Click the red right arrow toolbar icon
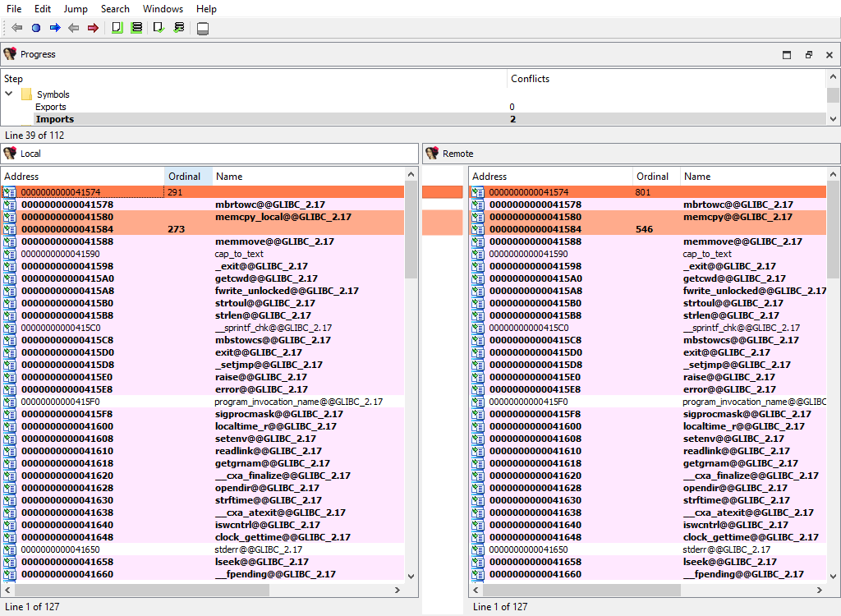This screenshot has width=841, height=616. coord(93,28)
